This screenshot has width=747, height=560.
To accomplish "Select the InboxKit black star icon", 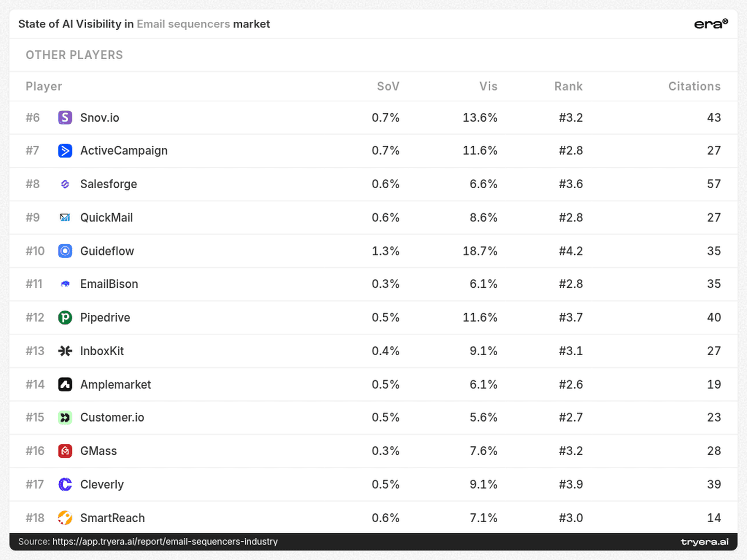I will (65, 351).
